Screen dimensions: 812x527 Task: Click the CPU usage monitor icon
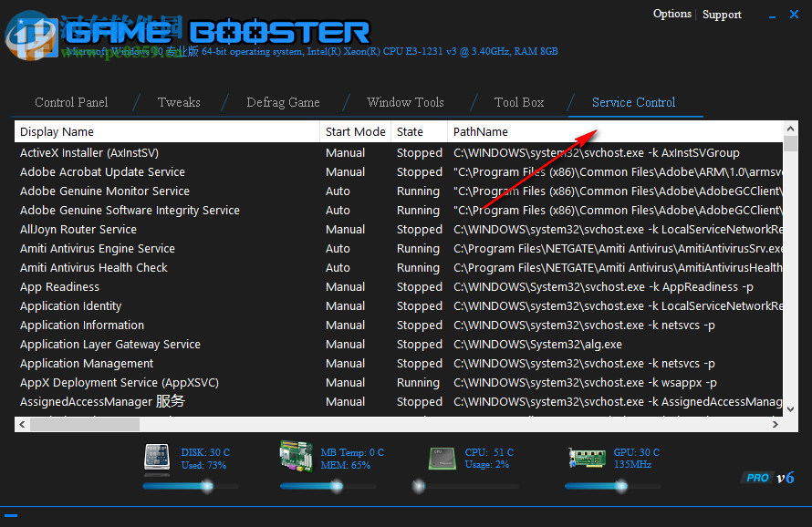(442, 459)
